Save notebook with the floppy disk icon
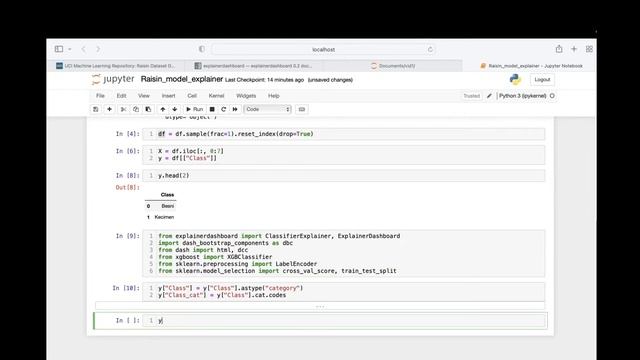This screenshot has width=640, height=360. [96, 109]
